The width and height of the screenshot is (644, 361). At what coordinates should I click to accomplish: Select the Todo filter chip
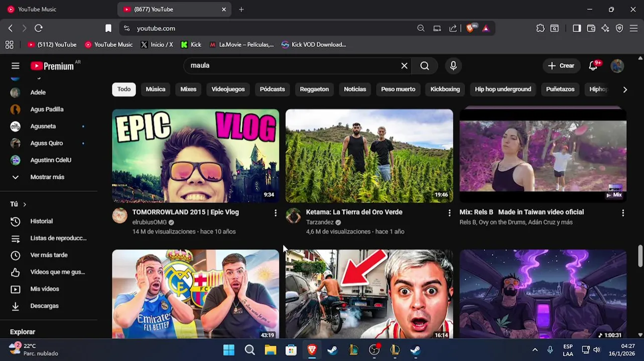(x=124, y=89)
